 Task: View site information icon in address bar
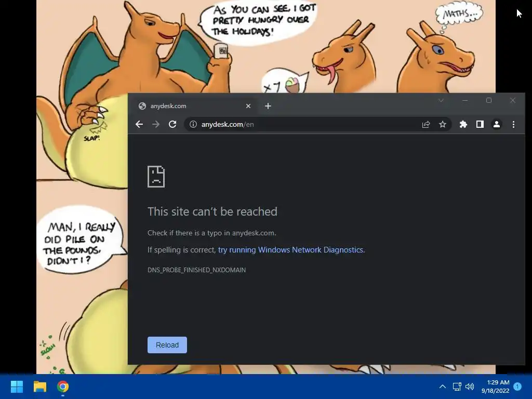coord(193,124)
